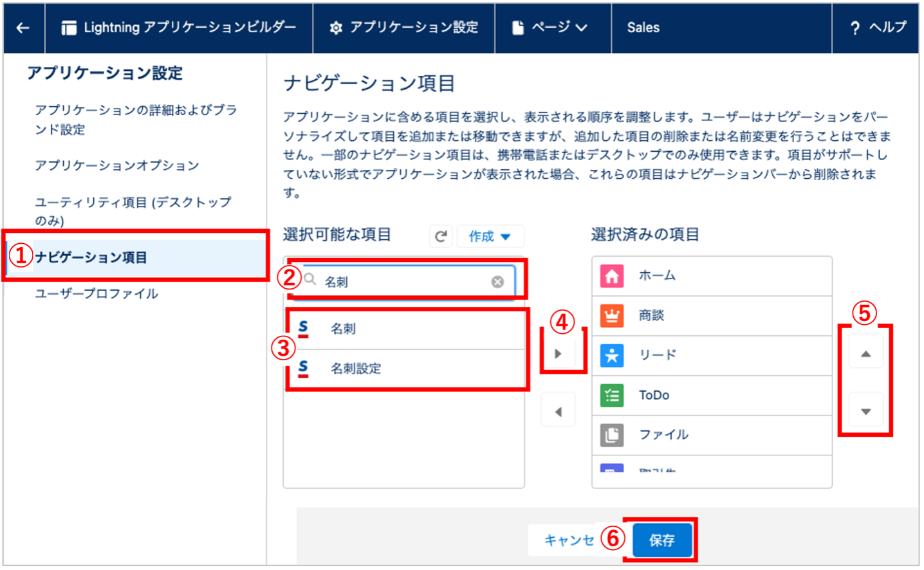Click the 保存 save button
Image resolution: width=924 pixels, height=570 pixels.
click(x=661, y=540)
